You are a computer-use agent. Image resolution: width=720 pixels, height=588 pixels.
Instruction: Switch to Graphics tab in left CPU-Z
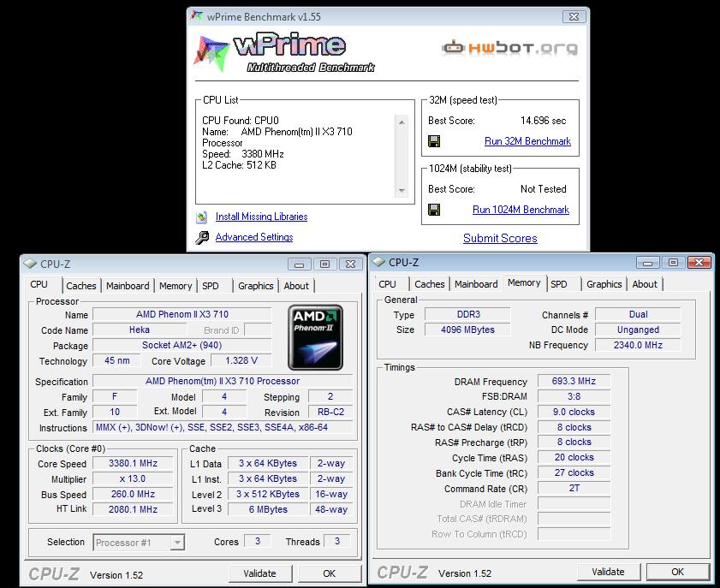(x=256, y=286)
